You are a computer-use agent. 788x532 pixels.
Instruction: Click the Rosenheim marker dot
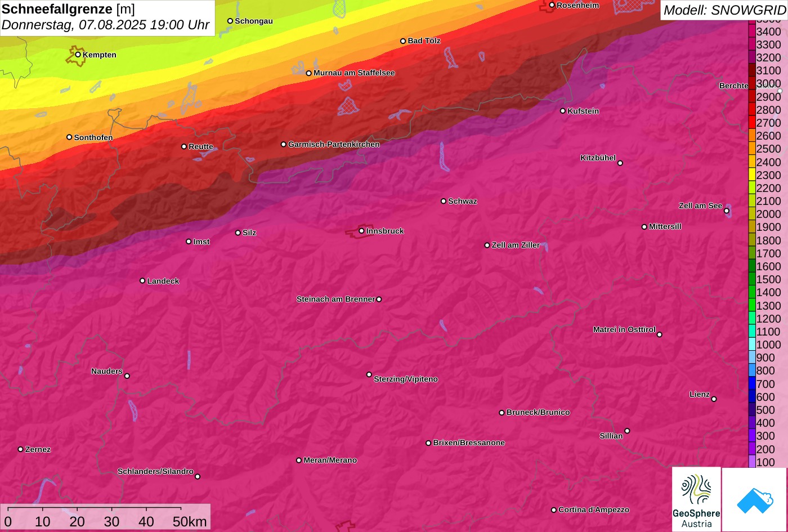[x=552, y=5]
